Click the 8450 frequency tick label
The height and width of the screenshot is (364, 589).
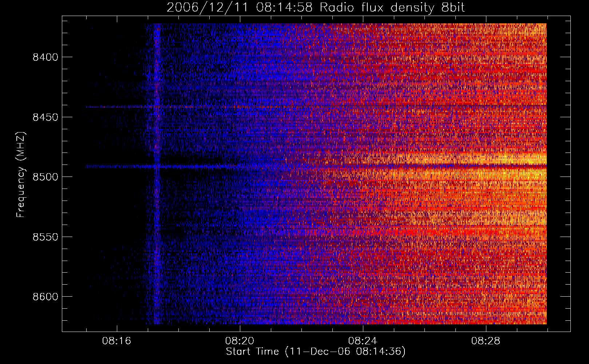pos(46,117)
